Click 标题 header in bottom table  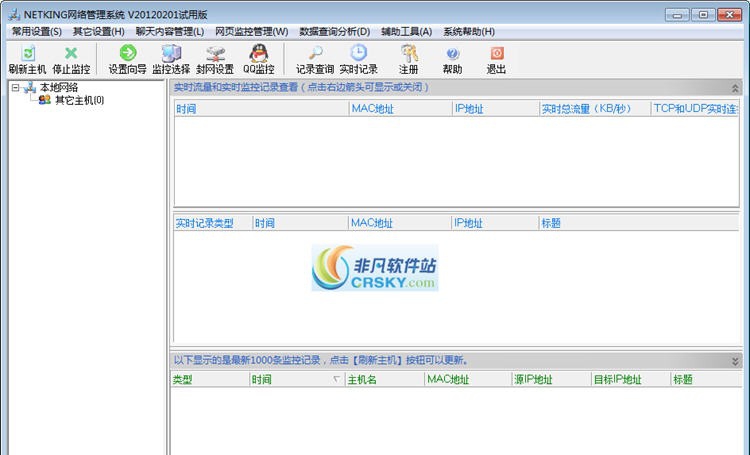(x=706, y=379)
